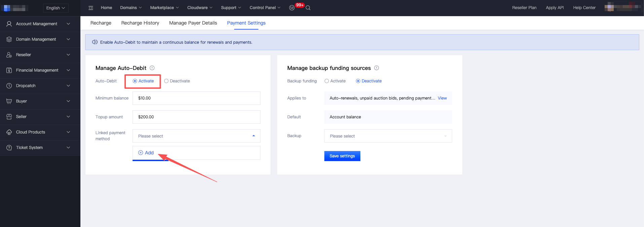
Task: Open the Linked payment method dropdown
Action: (x=196, y=136)
